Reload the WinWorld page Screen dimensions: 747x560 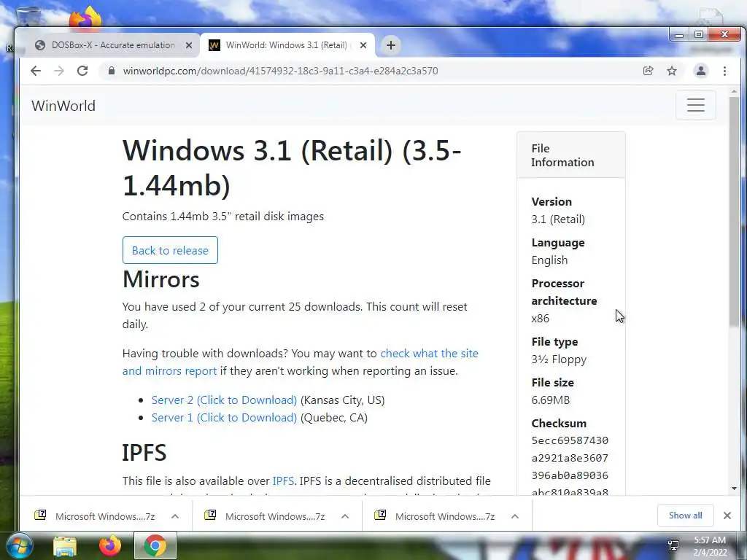pyautogui.click(x=82, y=71)
